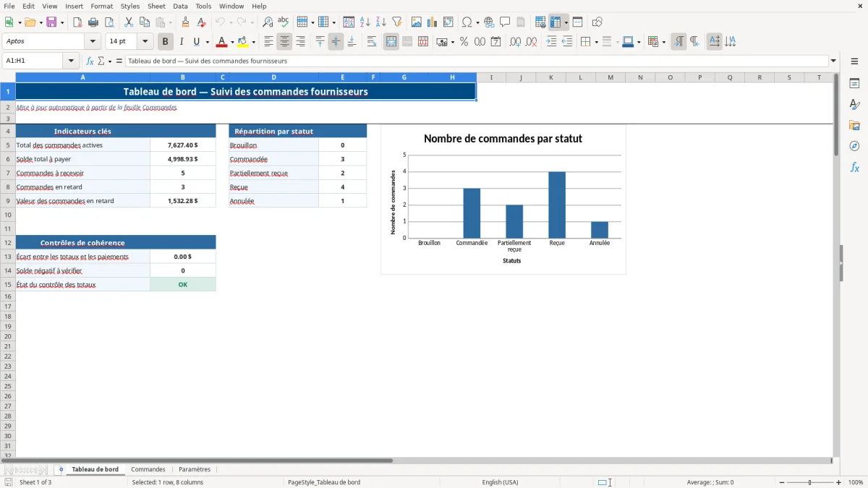Image resolution: width=868 pixels, height=488 pixels.
Task: Format selection as Percent
Action: 464,42
